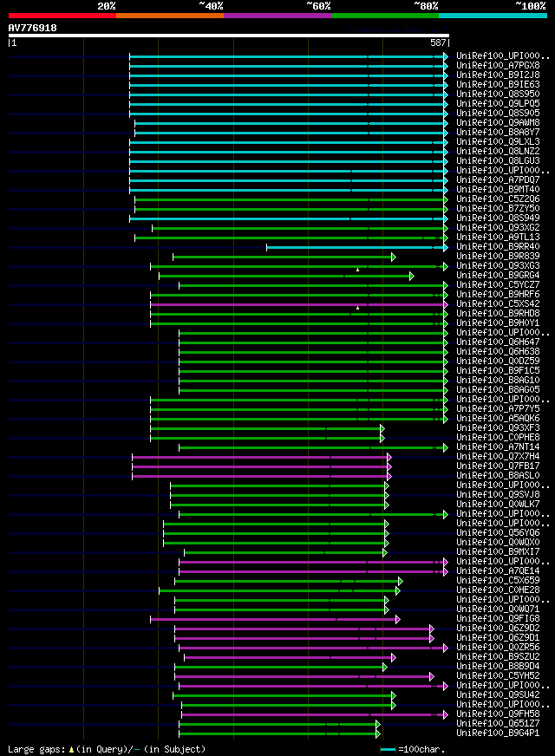Open hit UniRef100_B9RHD8
Viewport: 555px width, 756px height.
pyautogui.click(x=498, y=313)
